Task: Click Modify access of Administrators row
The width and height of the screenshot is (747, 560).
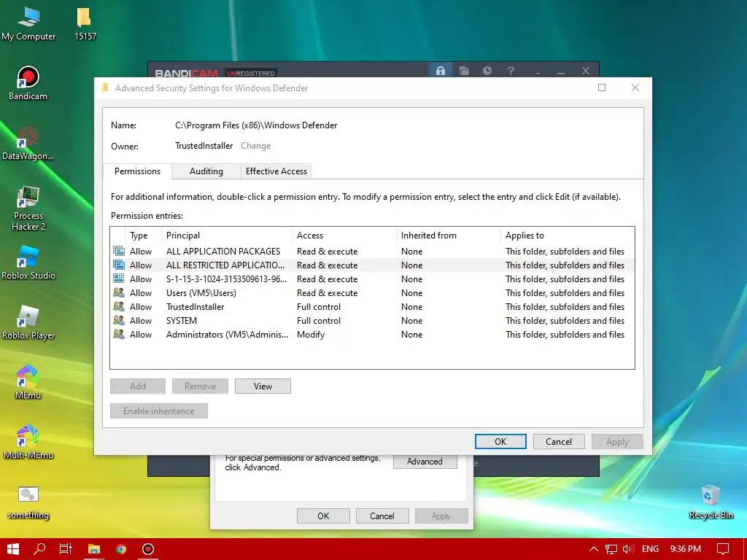Action: pyautogui.click(x=311, y=334)
